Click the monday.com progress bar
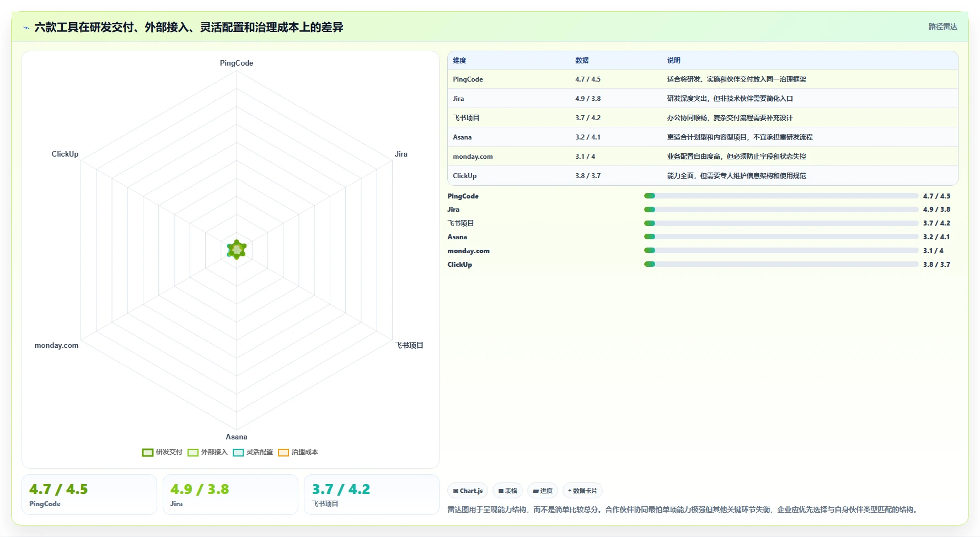The height and width of the screenshot is (537, 980). [x=781, y=250]
